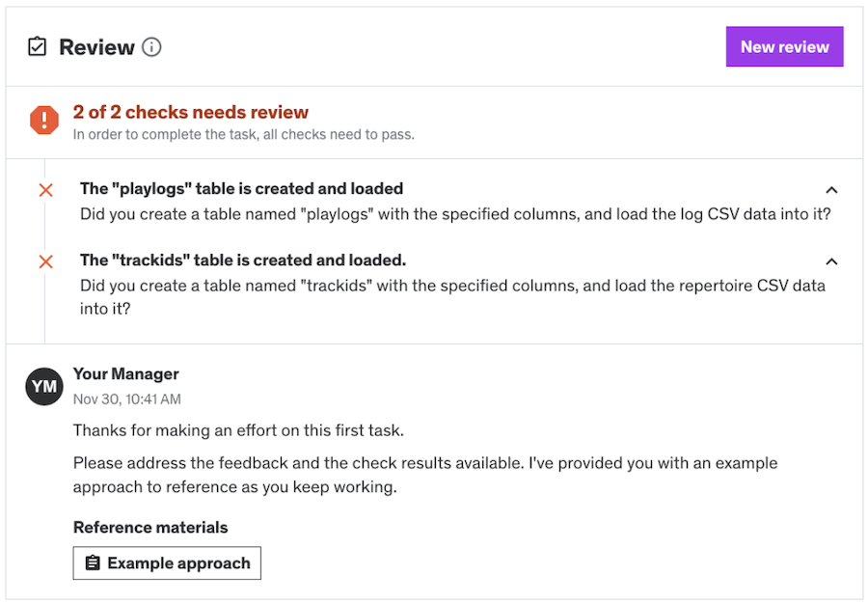868x604 pixels.
Task: Click the Your Manager name
Action: pyautogui.click(x=126, y=374)
